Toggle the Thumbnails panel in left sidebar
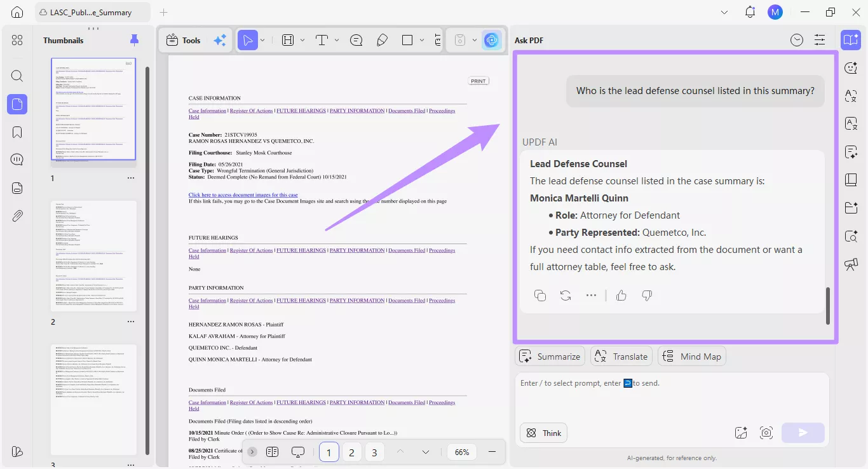This screenshot has width=868, height=469. [x=17, y=104]
